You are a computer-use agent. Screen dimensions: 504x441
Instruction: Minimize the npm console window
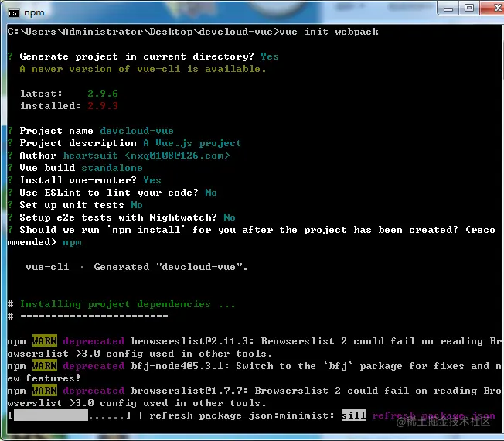point(448,9)
